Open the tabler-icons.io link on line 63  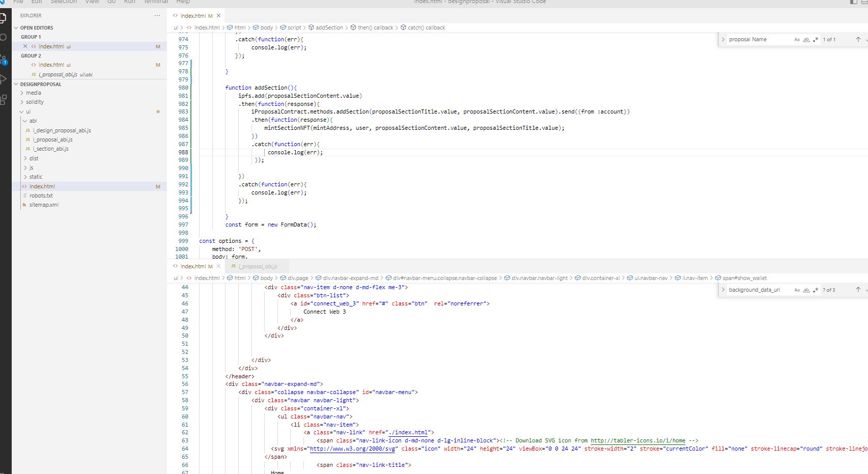[638, 441]
